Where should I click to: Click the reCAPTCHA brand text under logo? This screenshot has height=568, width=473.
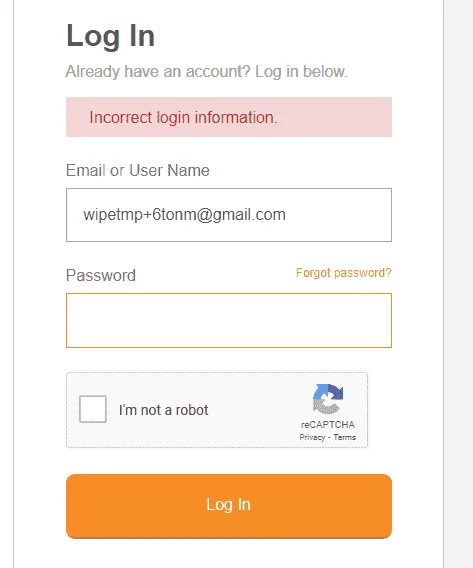coord(328,425)
